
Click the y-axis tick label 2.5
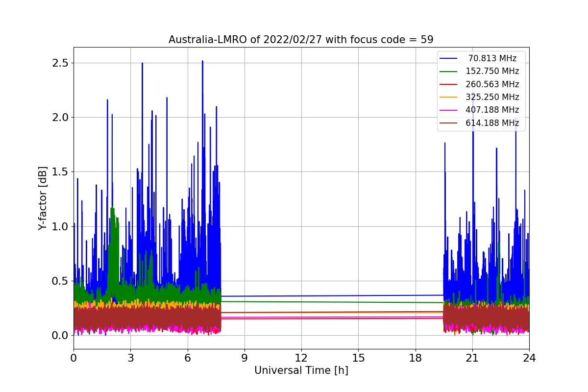[x=60, y=63]
